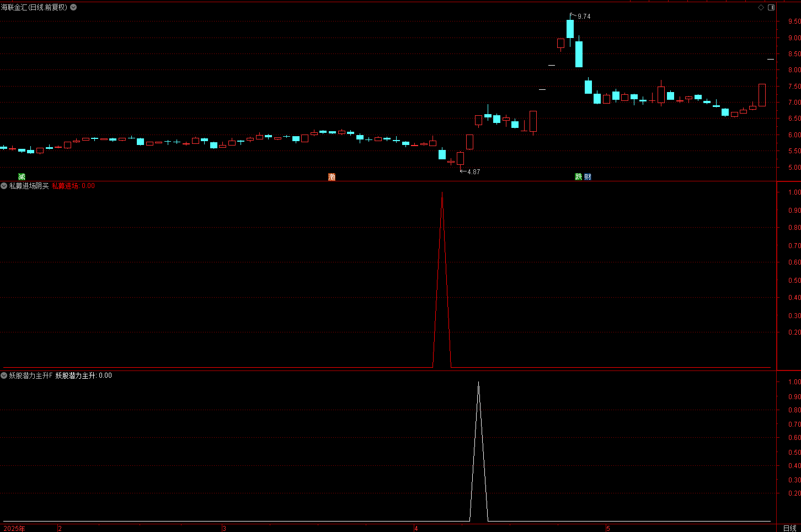Click the green 减 event marker

tap(22, 176)
